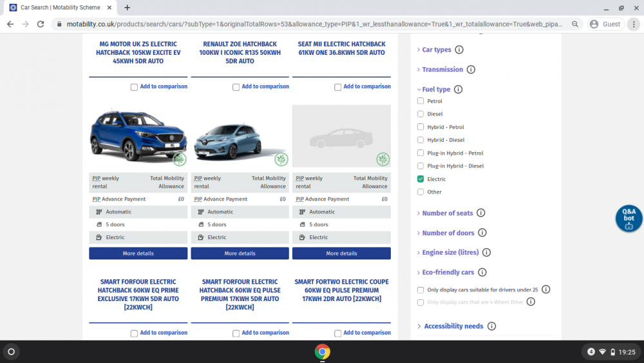Reload the current page

(x=40, y=25)
